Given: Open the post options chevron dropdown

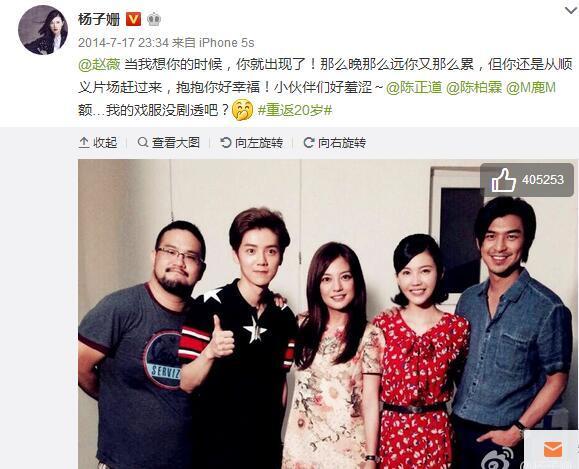Looking at the screenshot, I should 571,10.
